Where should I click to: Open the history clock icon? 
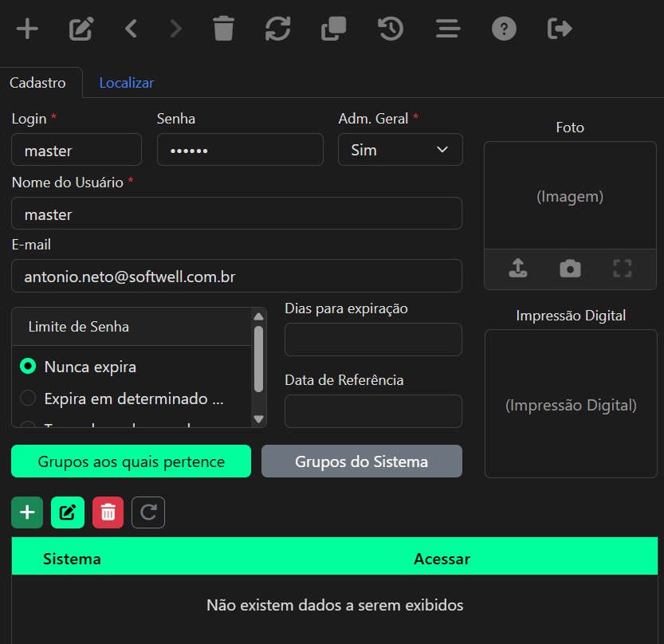point(391,29)
